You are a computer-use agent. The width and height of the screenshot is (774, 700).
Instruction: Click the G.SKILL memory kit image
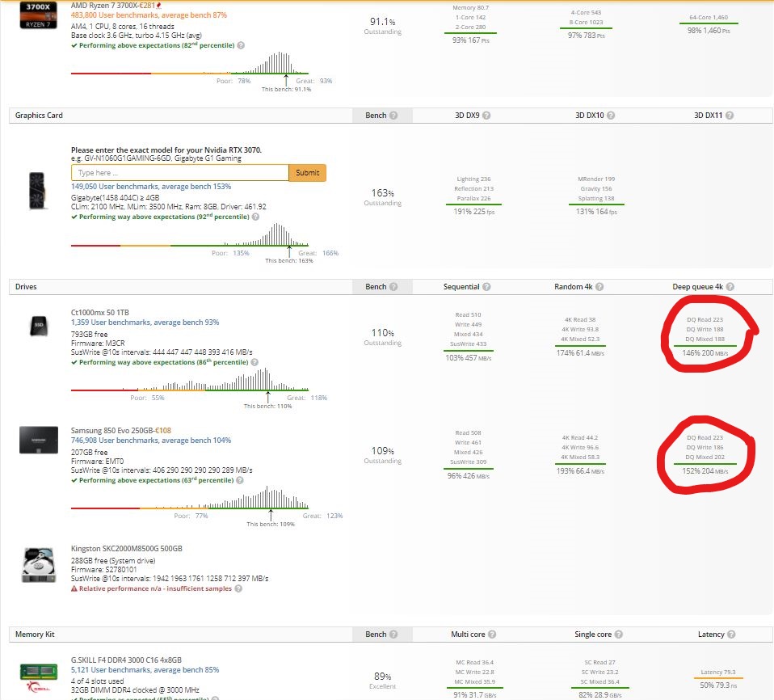[39, 678]
